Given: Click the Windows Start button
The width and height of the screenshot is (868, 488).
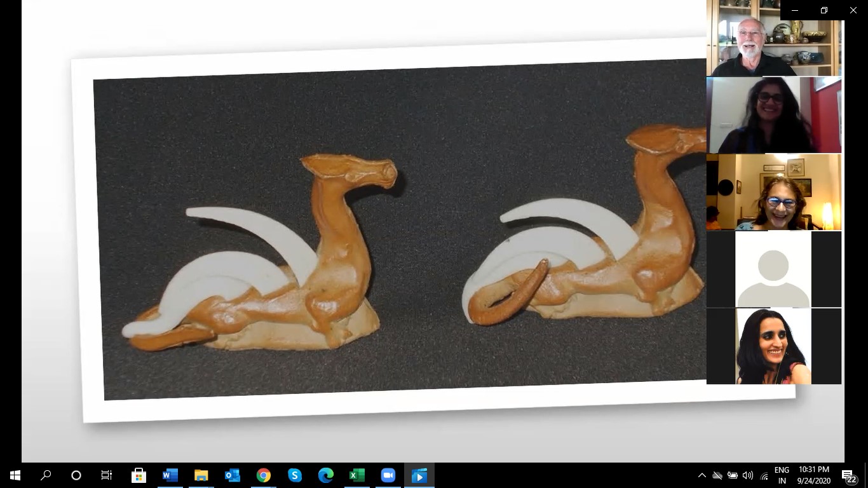Looking at the screenshot, I should click(15, 475).
